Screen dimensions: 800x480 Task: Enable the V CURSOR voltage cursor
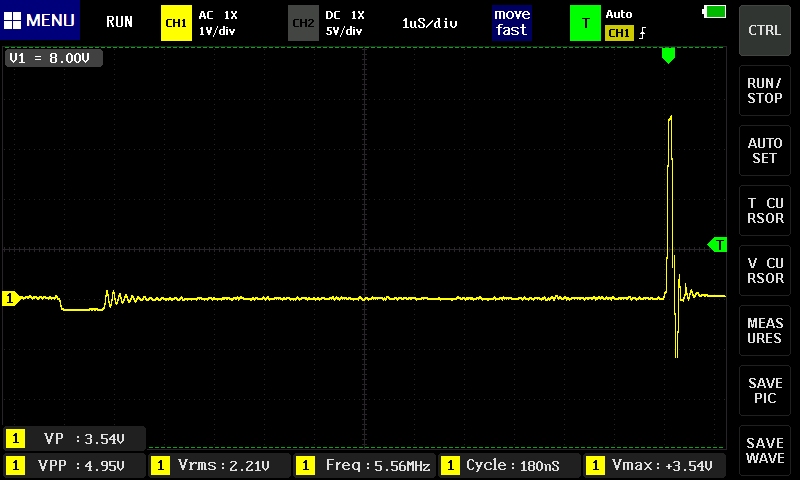(765, 271)
